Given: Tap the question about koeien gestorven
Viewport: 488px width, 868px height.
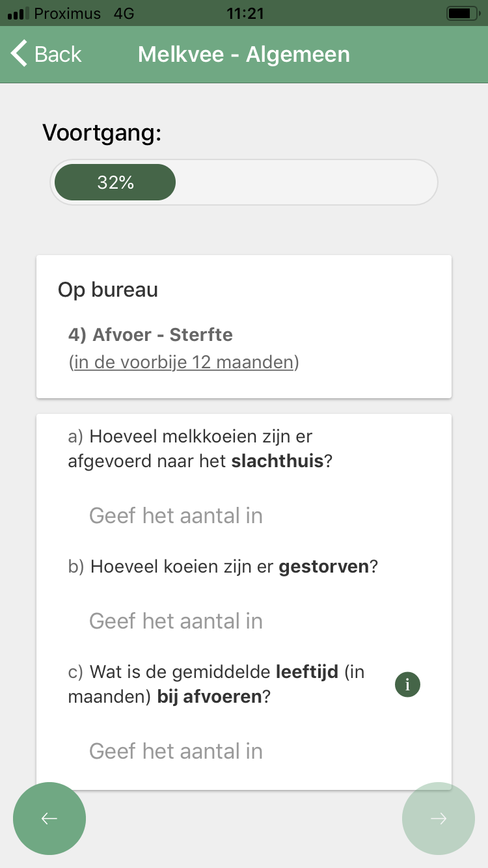Looking at the screenshot, I should (x=223, y=567).
